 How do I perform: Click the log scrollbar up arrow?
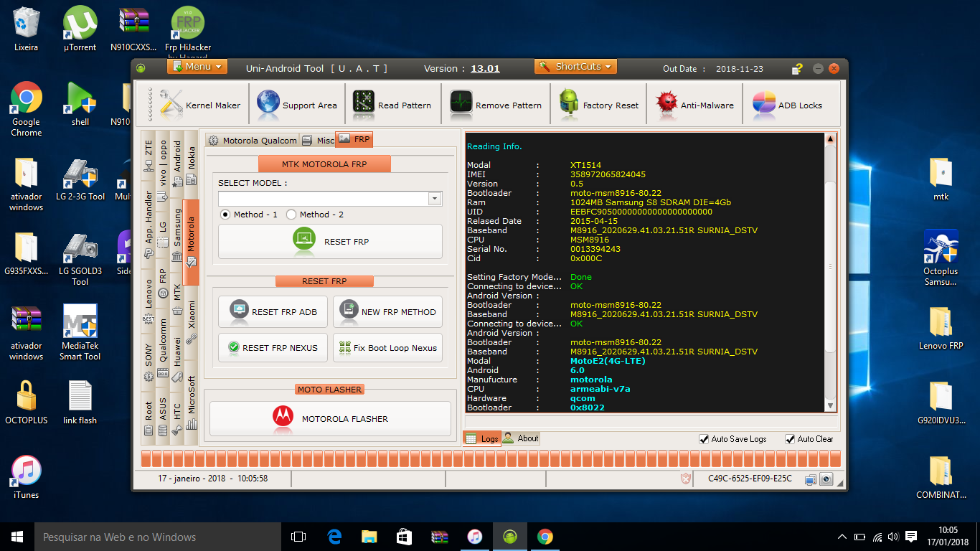pyautogui.click(x=831, y=139)
